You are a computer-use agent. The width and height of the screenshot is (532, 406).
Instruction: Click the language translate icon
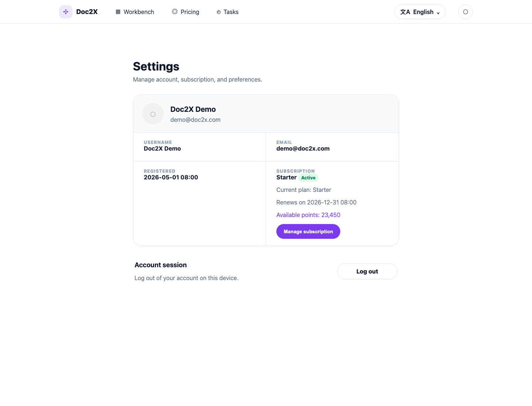click(x=405, y=12)
